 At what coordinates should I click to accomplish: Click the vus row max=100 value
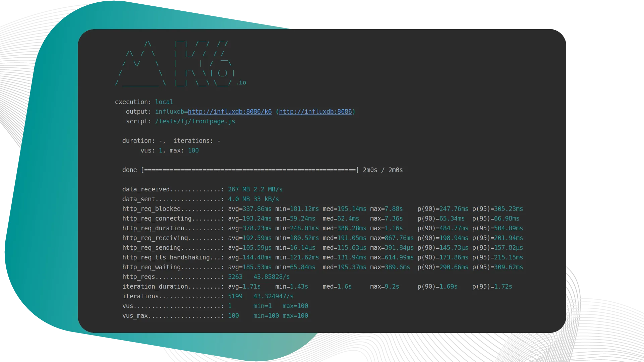295,306
